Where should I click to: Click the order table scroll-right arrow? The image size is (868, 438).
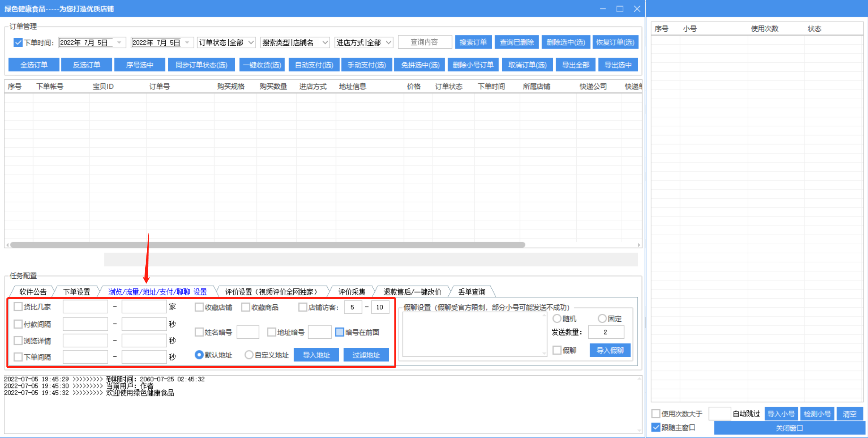tap(639, 245)
